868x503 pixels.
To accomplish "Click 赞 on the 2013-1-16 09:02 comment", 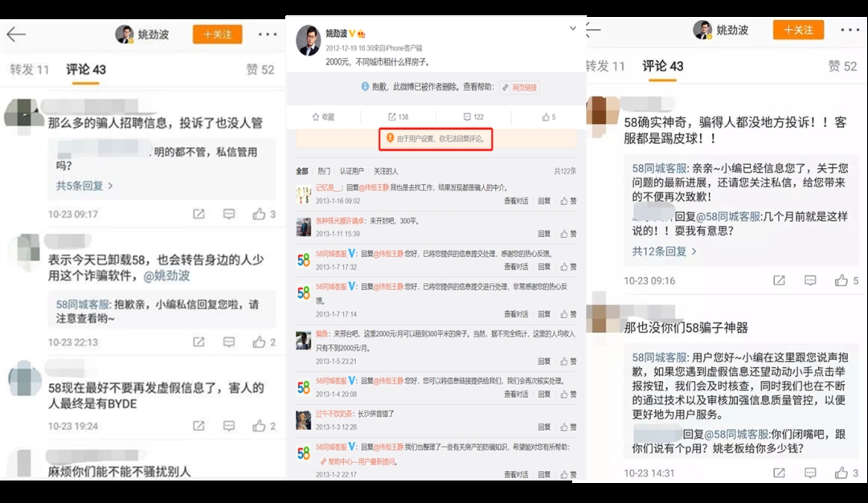I will [568, 201].
